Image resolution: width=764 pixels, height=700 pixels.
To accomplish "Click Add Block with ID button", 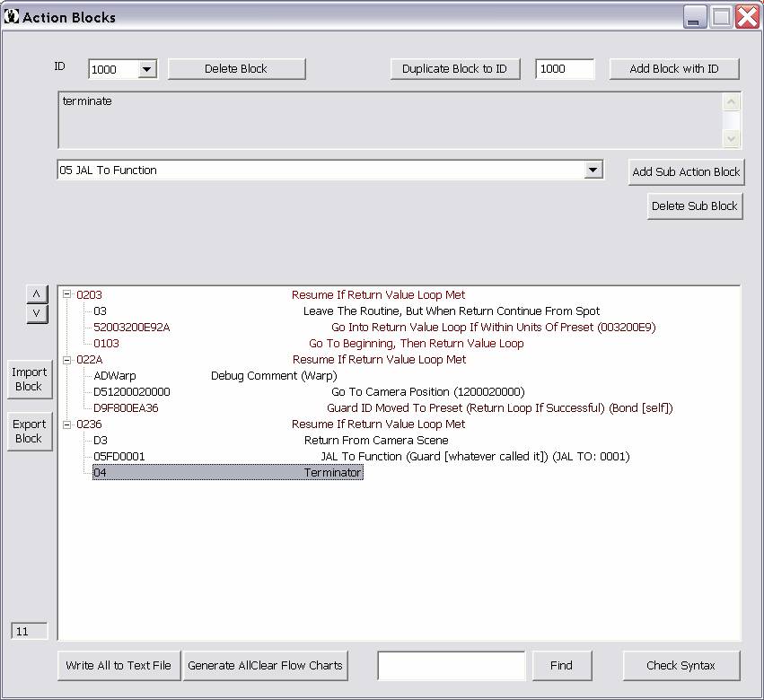I will pyautogui.click(x=674, y=69).
